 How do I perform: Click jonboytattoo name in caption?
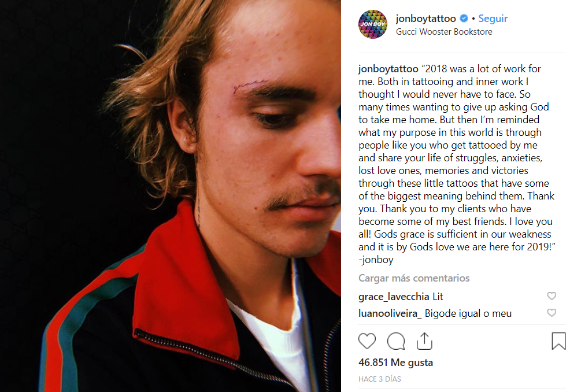(x=388, y=69)
